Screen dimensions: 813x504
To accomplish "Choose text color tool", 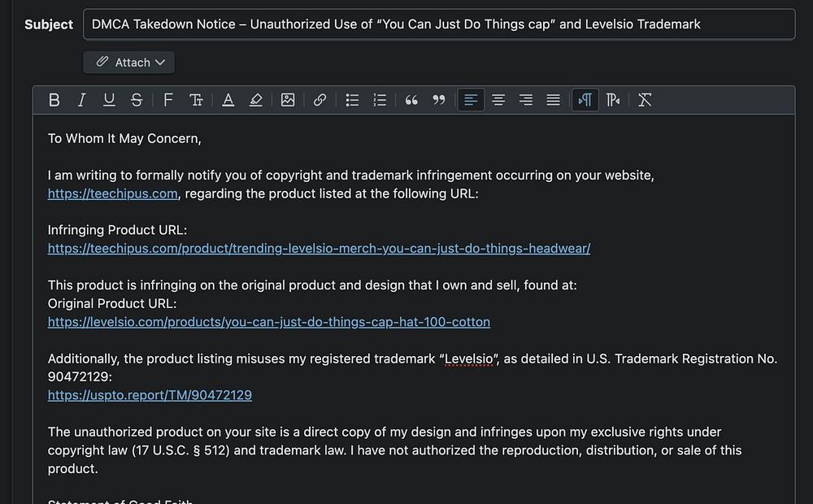I will 228,100.
